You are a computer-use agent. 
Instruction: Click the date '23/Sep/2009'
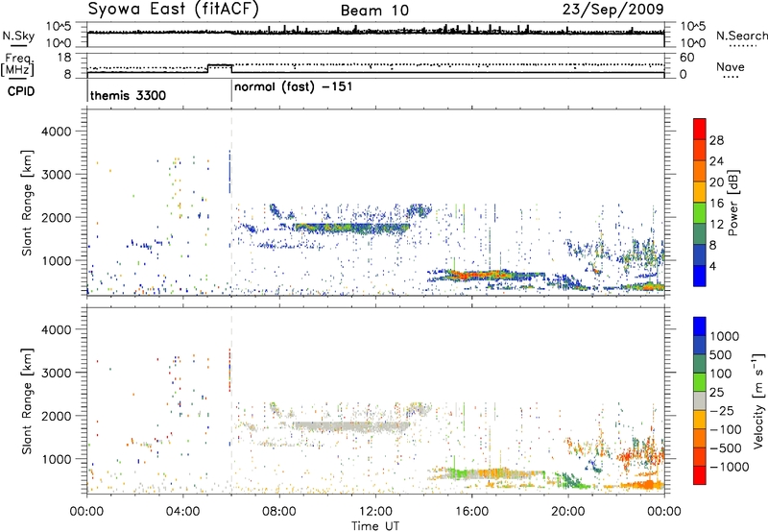pos(613,9)
